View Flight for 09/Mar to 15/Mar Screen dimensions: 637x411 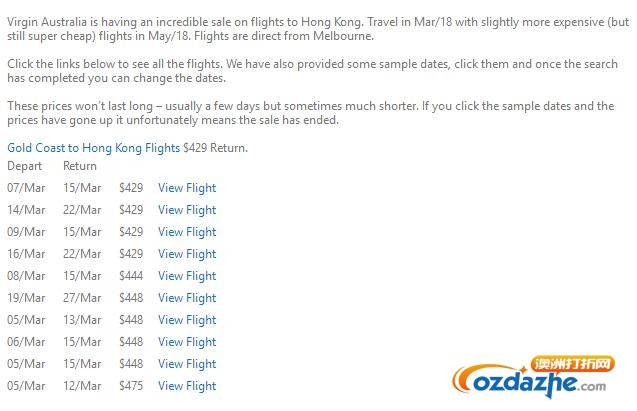(187, 232)
